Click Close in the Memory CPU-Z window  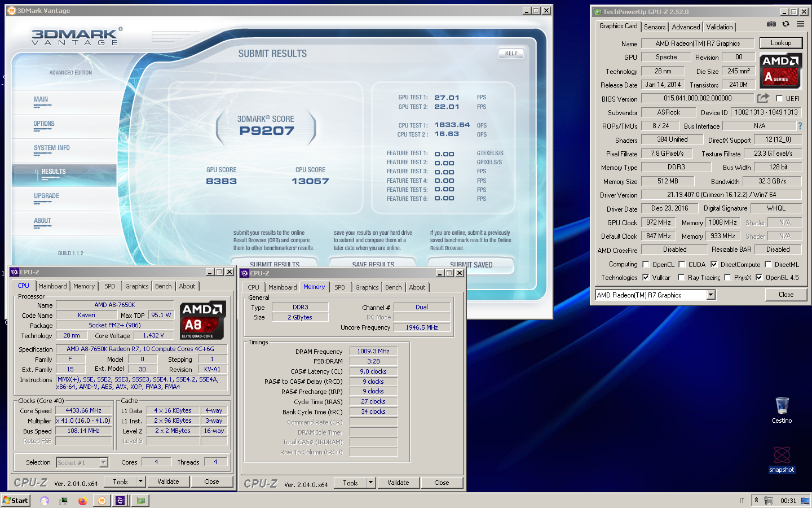click(x=442, y=483)
